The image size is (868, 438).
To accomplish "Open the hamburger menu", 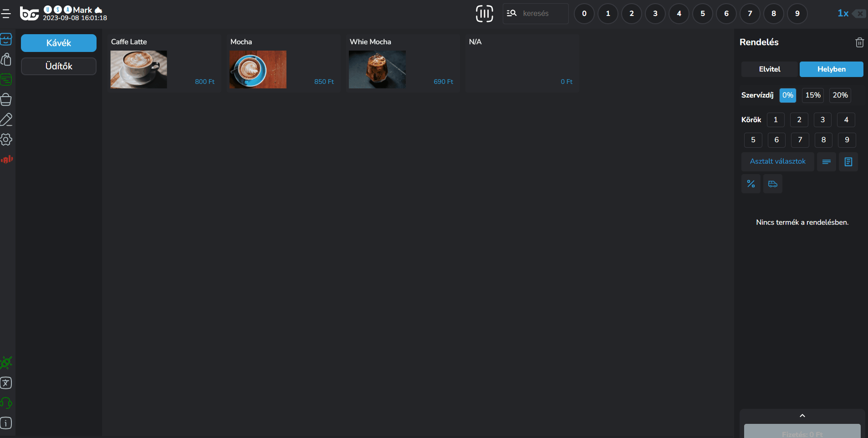I will [6, 14].
